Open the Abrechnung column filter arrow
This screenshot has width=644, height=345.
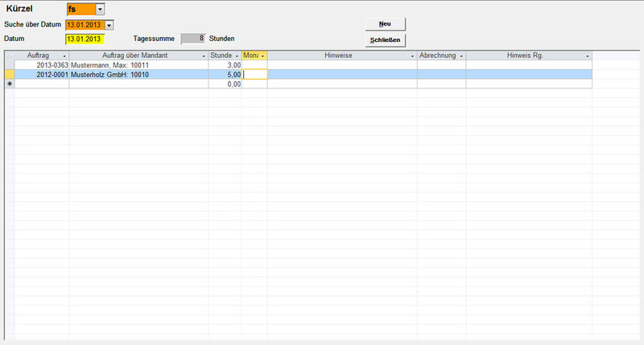(x=461, y=55)
